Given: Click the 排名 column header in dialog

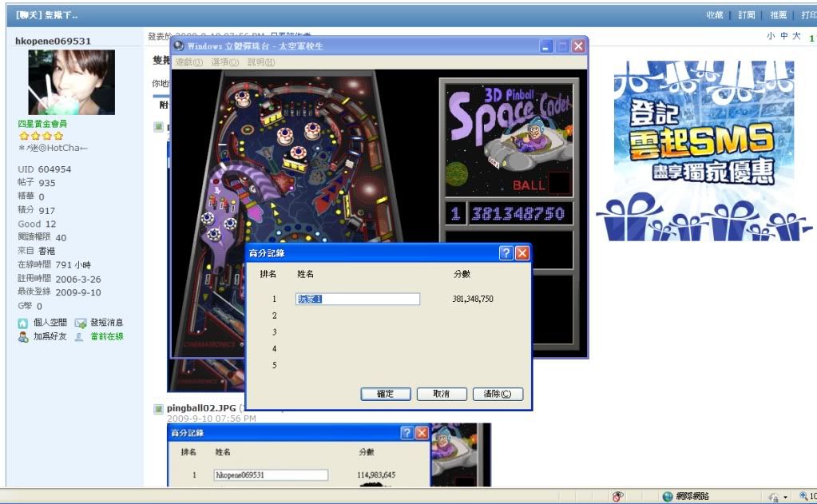Looking at the screenshot, I should point(268,274).
